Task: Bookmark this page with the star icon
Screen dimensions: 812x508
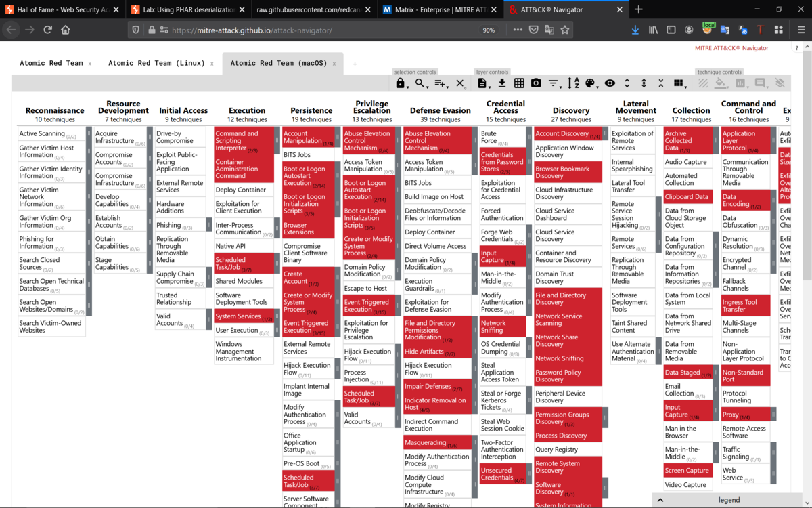Action: tap(565, 30)
